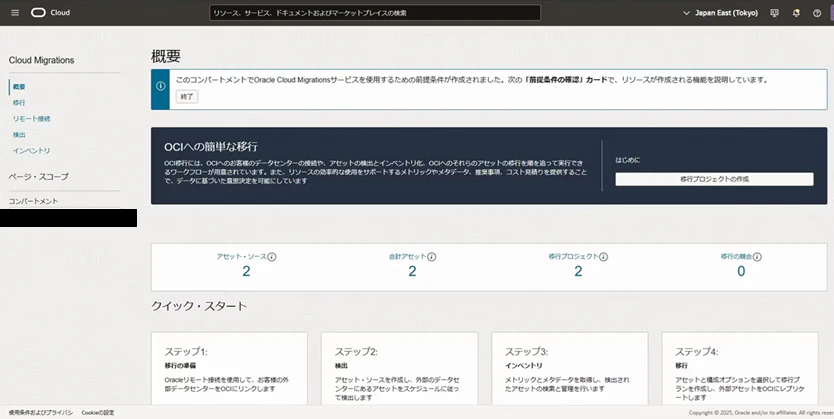Open the 合計アセット link

(x=408, y=256)
